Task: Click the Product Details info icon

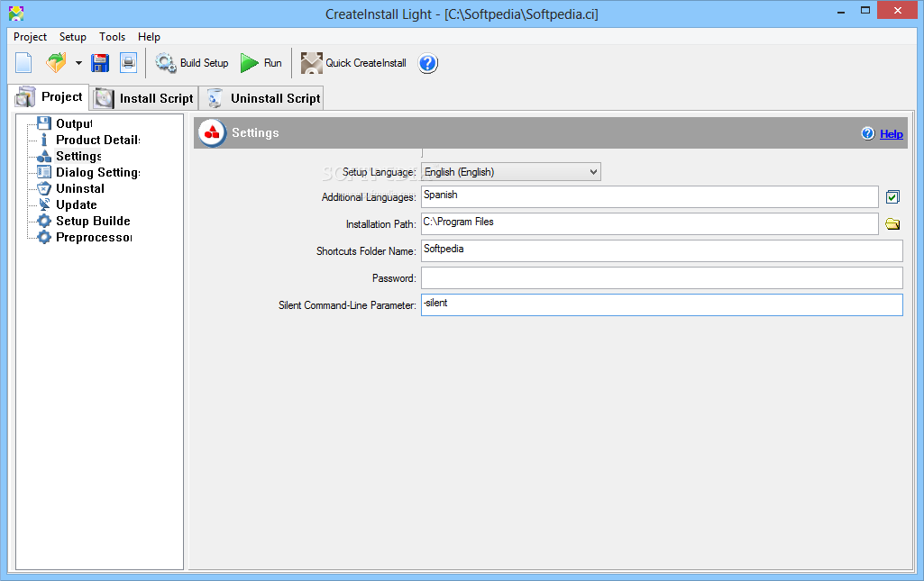Action: pyautogui.click(x=44, y=140)
